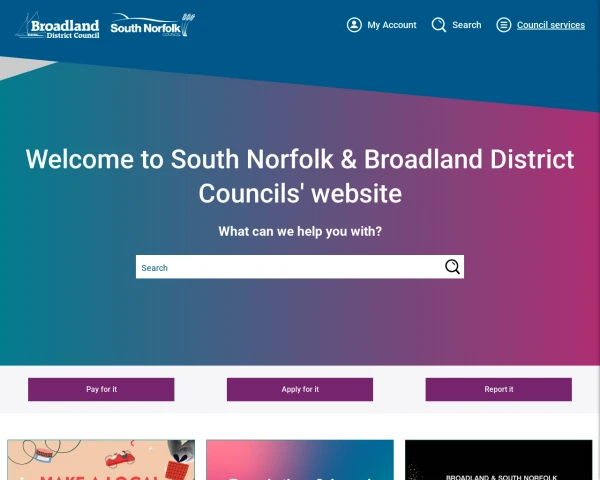Click the grey triangle banner corner
Screen dimensions: 600x480
pyautogui.click(x=21, y=67)
